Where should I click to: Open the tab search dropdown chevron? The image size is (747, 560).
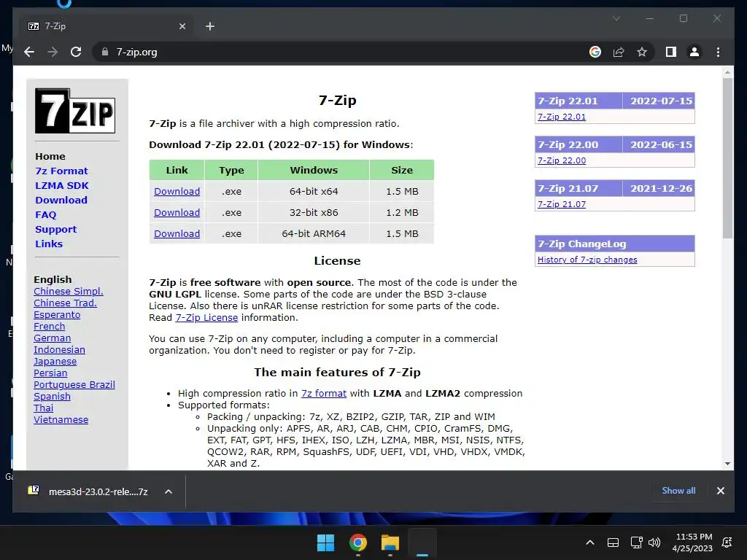tap(616, 18)
